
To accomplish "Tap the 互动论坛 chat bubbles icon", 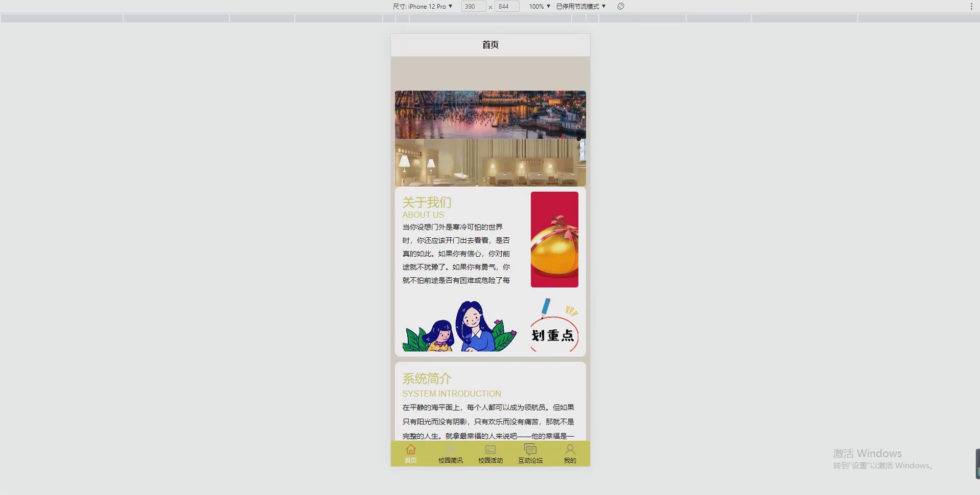I will point(530,449).
